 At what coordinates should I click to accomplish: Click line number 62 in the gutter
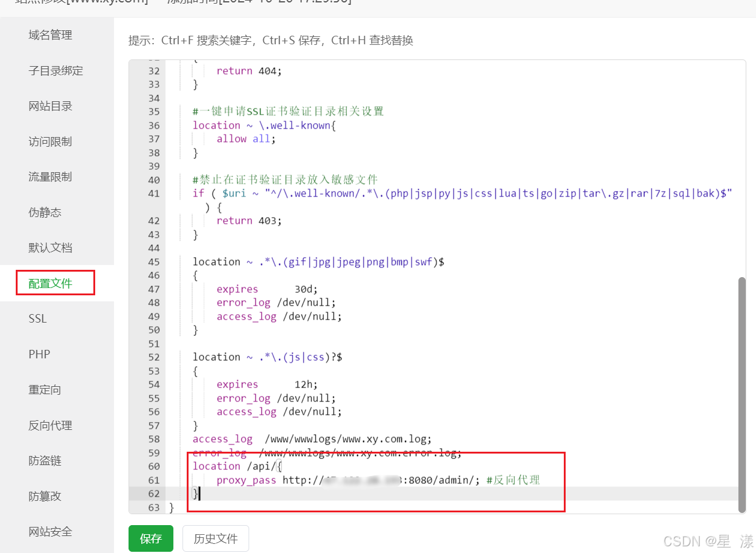pos(153,494)
